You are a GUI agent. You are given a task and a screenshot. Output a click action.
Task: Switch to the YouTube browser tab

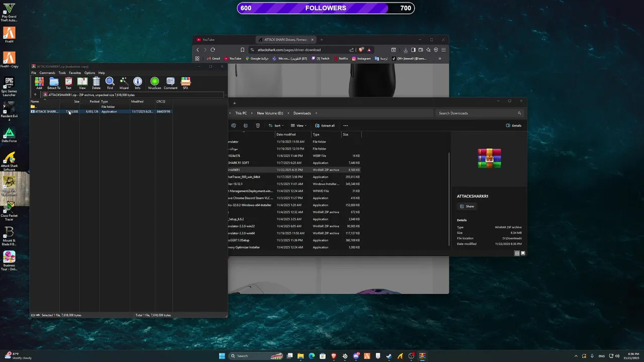point(208,40)
